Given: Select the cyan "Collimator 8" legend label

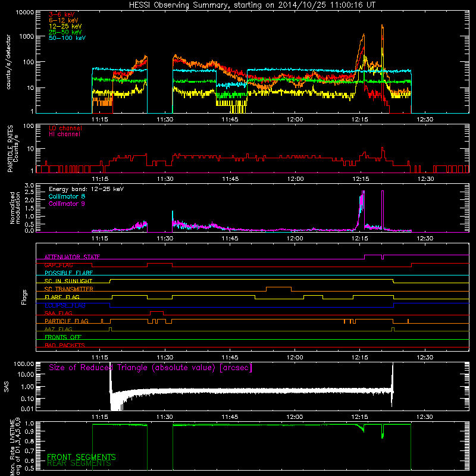Looking at the screenshot, I should pos(67,196).
